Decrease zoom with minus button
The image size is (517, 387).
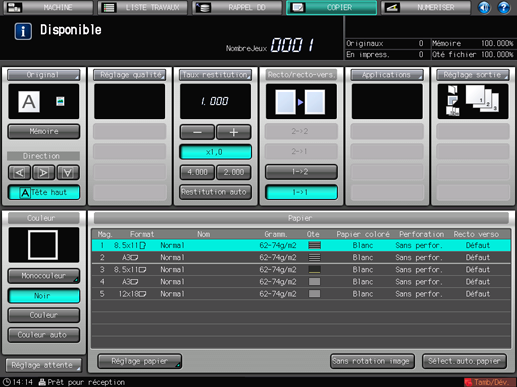point(197,132)
